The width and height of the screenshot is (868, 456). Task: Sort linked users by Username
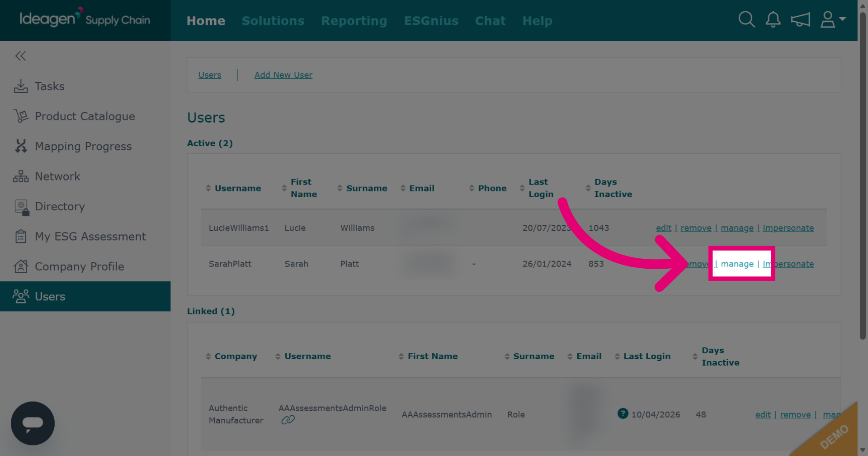click(303, 356)
